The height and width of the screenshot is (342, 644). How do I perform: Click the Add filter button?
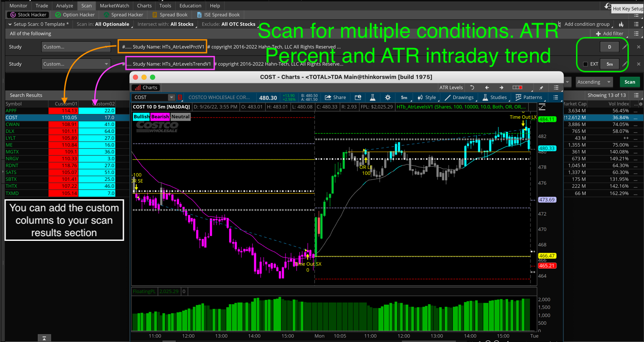pyautogui.click(x=610, y=33)
